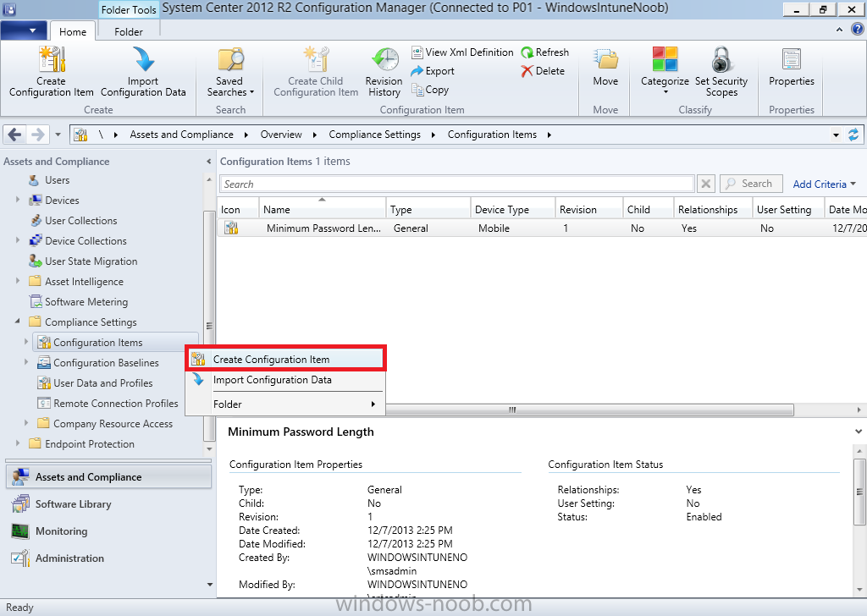The width and height of the screenshot is (867, 616).
Task: Choose Create Configuration Item from context menu
Action: click(x=285, y=360)
